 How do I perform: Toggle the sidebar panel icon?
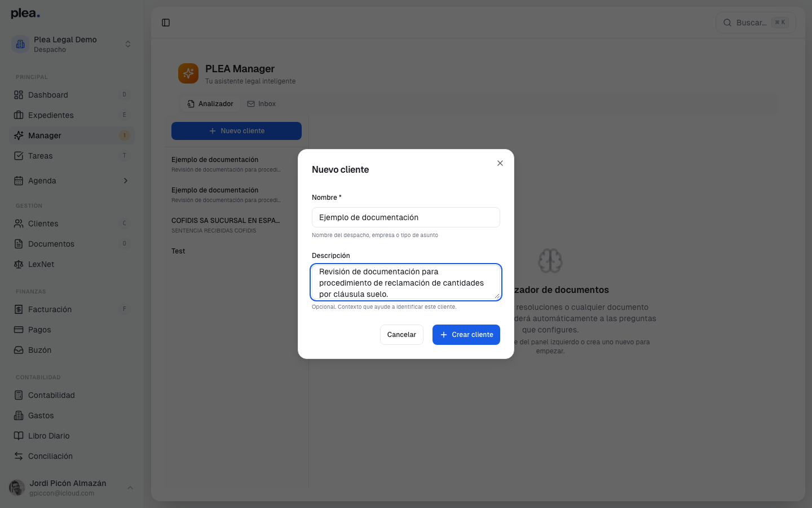(166, 23)
